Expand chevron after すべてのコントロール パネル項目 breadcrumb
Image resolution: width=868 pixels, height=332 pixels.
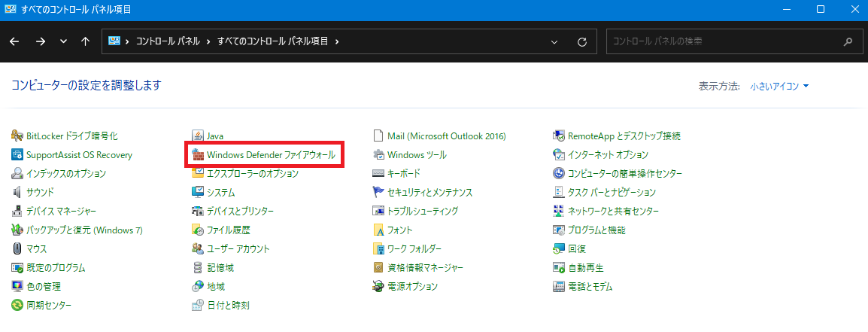(337, 41)
